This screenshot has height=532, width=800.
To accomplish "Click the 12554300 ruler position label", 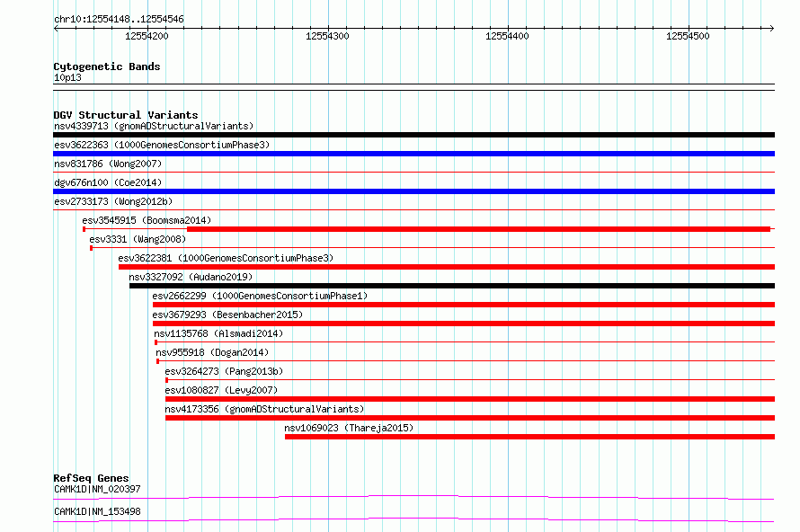I will [x=327, y=36].
